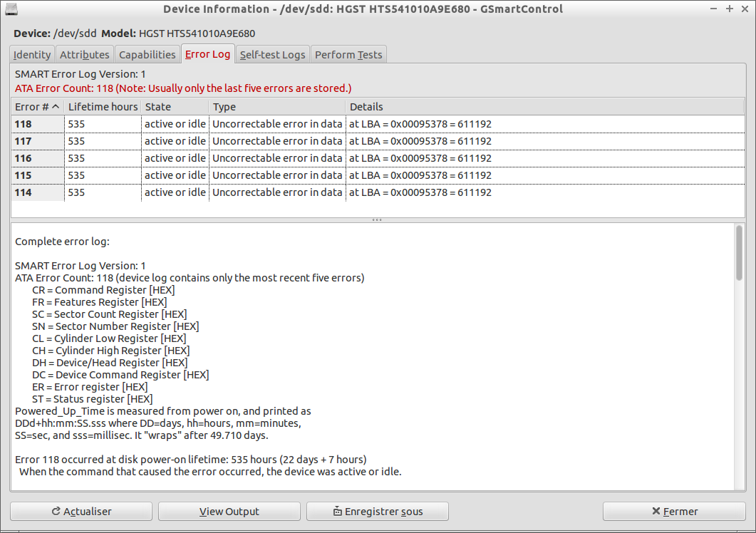Select error row 115 in the table

click(x=378, y=175)
